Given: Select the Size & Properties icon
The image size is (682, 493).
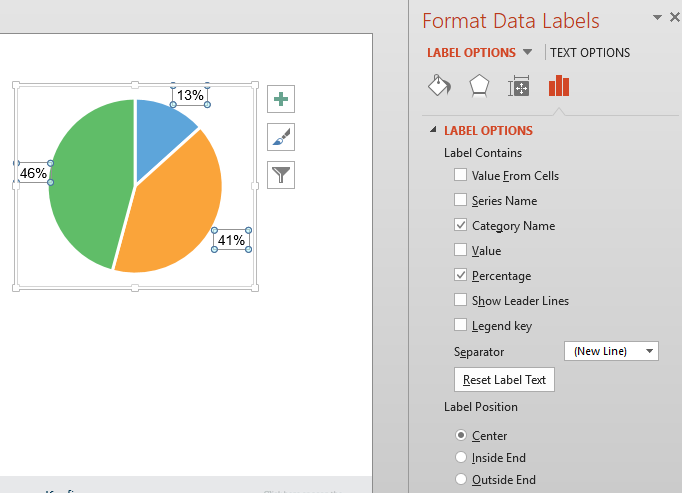Looking at the screenshot, I should (518, 86).
